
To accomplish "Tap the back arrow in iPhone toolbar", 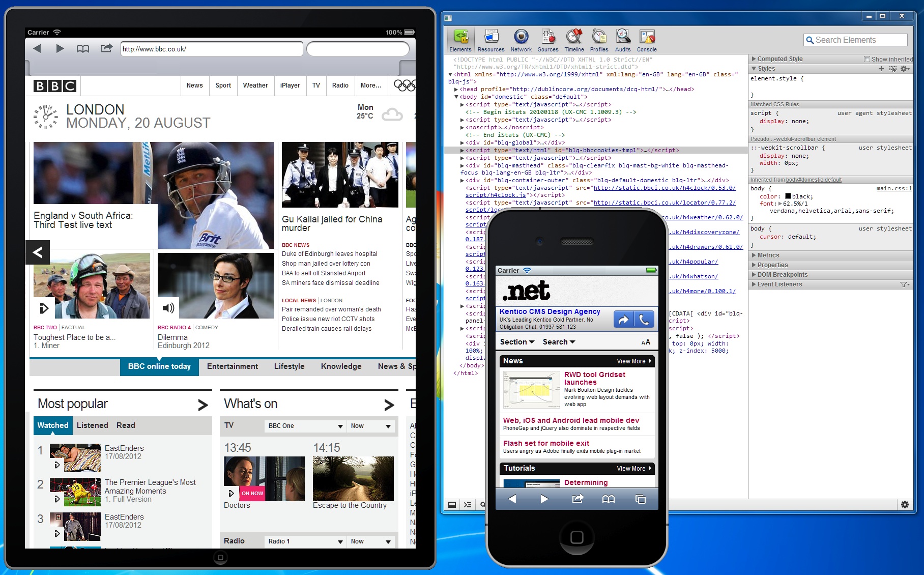I will [512, 499].
